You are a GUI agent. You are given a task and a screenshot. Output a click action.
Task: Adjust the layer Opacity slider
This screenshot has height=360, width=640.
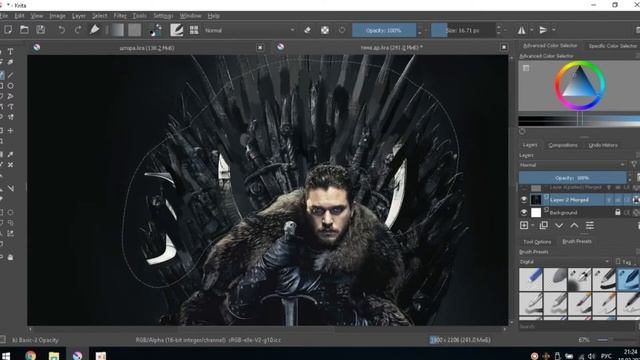(572, 178)
